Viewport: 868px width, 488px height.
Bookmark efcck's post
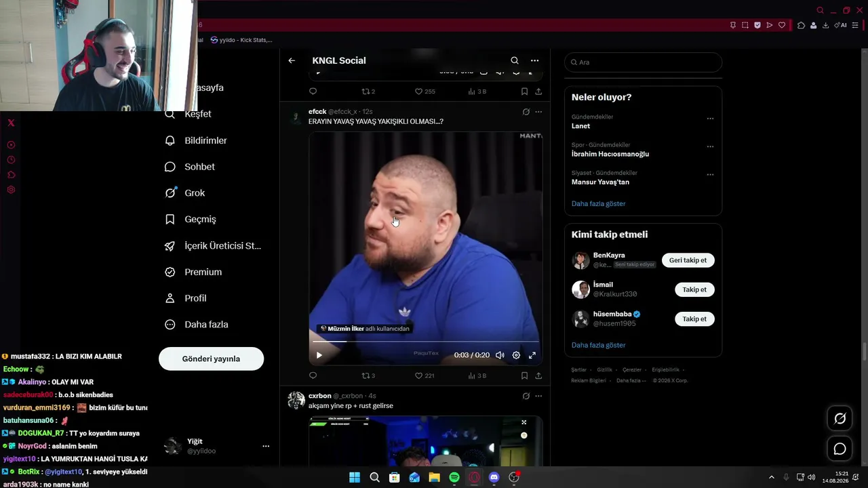pyautogui.click(x=524, y=375)
